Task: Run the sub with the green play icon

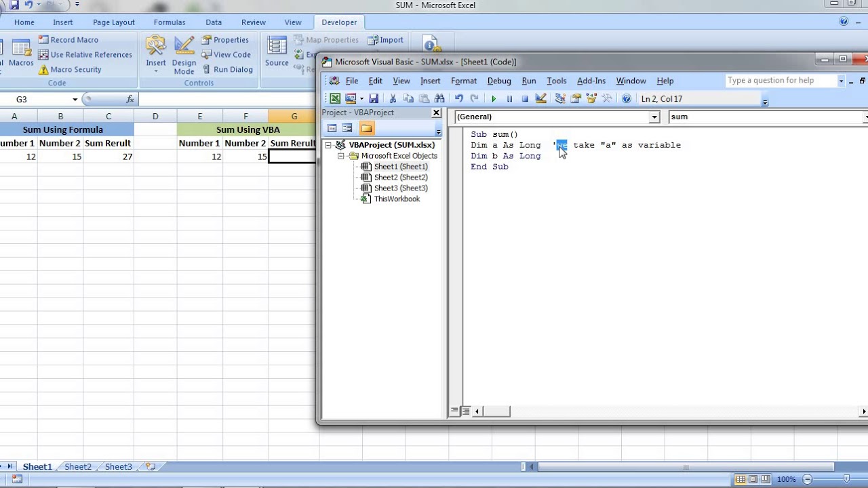Action: 494,99
